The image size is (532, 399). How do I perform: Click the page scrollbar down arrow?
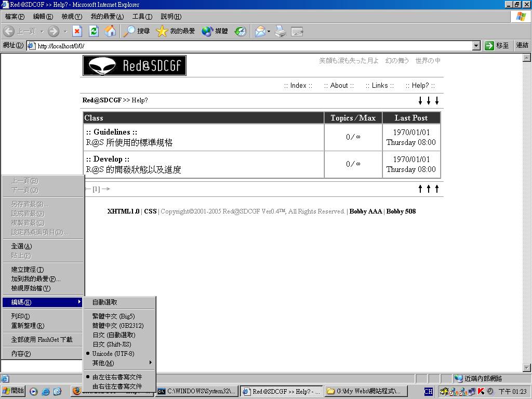click(x=527, y=367)
